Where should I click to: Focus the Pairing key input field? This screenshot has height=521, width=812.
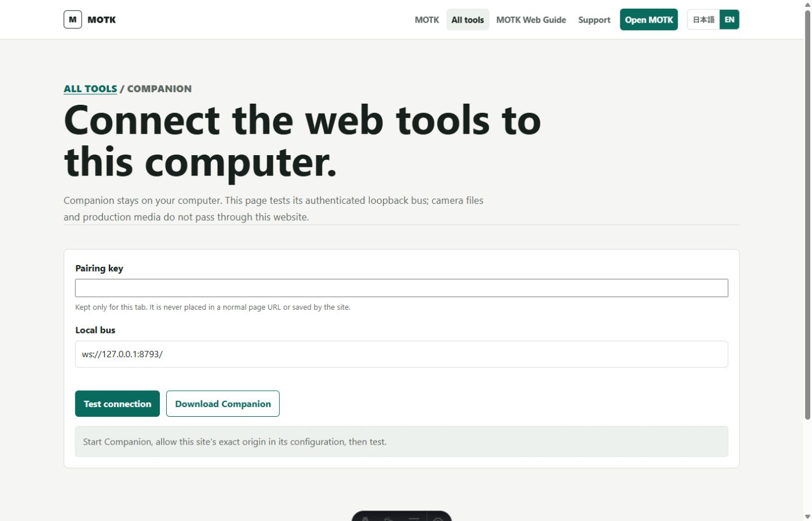401,288
